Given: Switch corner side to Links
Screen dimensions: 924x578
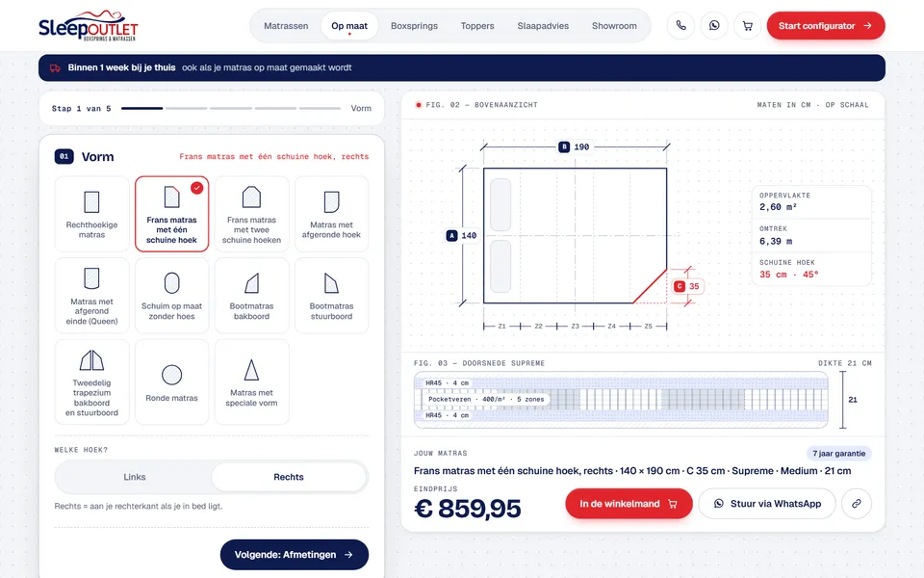Looking at the screenshot, I should coord(135,477).
